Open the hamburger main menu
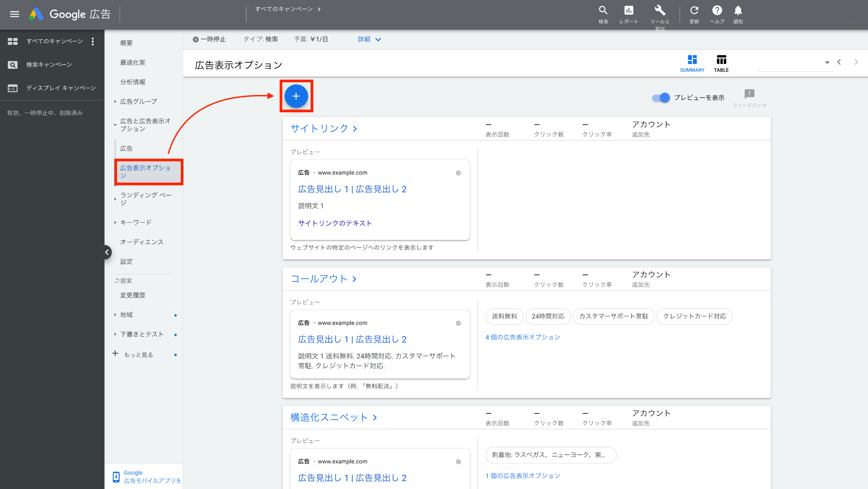Viewport: 868px width, 489px height. [x=14, y=14]
